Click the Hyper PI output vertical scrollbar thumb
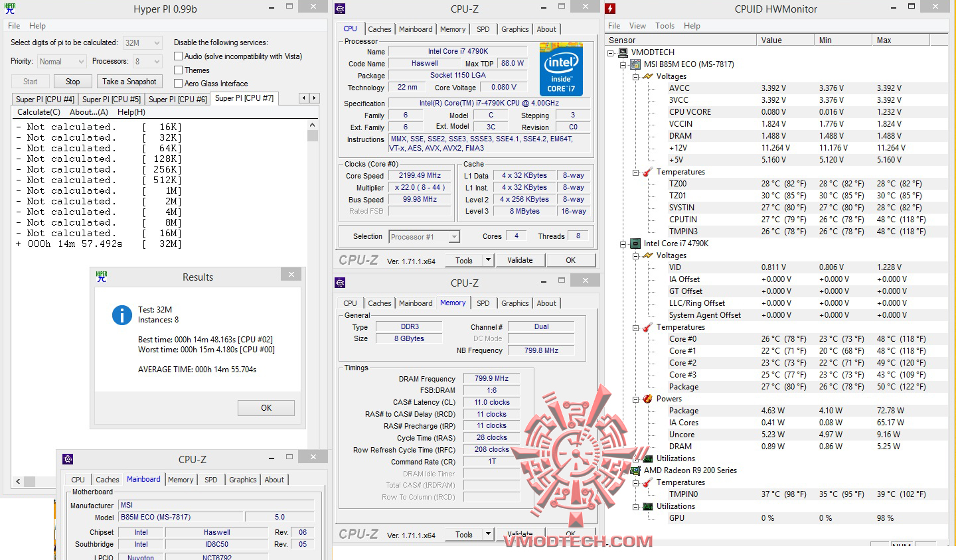This screenshot has height=560, width=956. pos(313,136)
